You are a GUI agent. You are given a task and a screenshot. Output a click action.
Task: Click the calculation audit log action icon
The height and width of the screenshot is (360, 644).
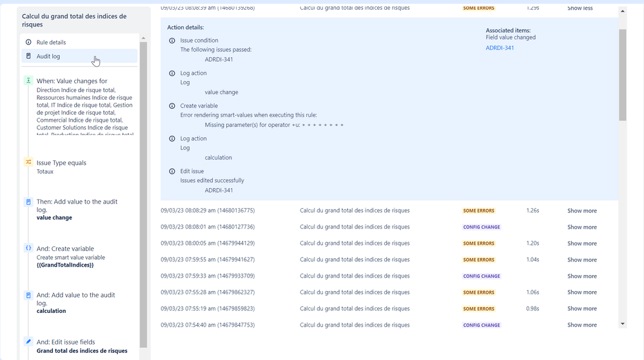click(28, 295)
